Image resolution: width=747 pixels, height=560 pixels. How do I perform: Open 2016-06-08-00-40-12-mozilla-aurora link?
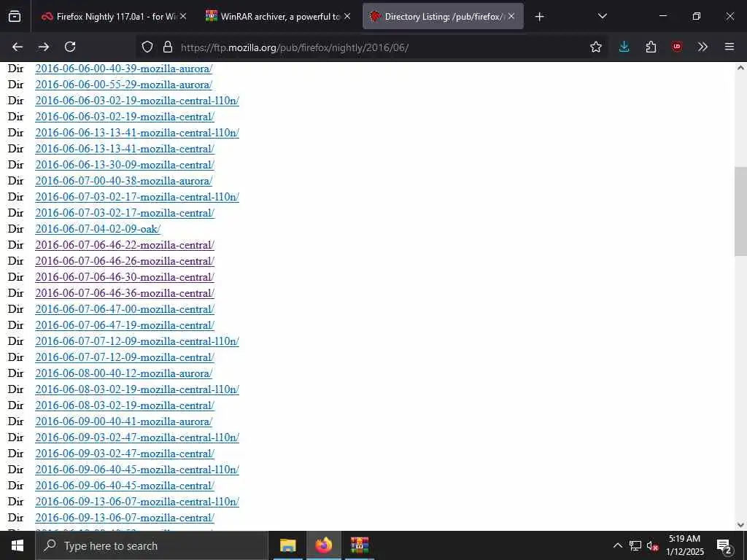(x=124, y=373)
